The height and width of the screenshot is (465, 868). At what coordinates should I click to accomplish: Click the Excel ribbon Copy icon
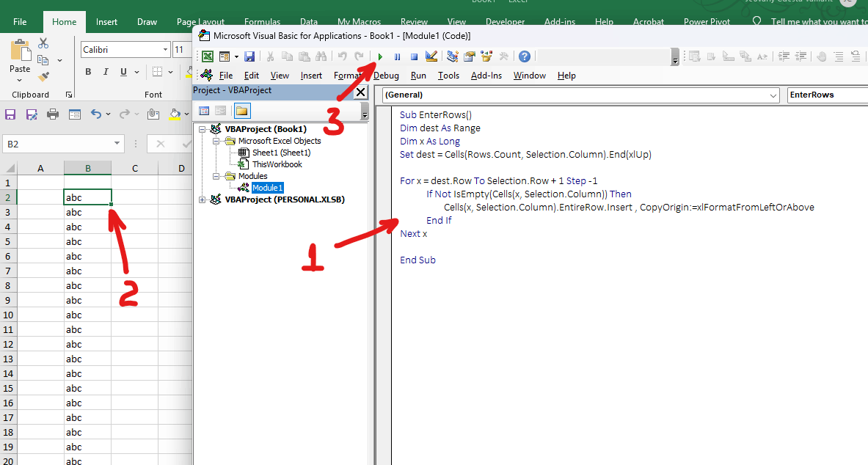click(43, 60)
